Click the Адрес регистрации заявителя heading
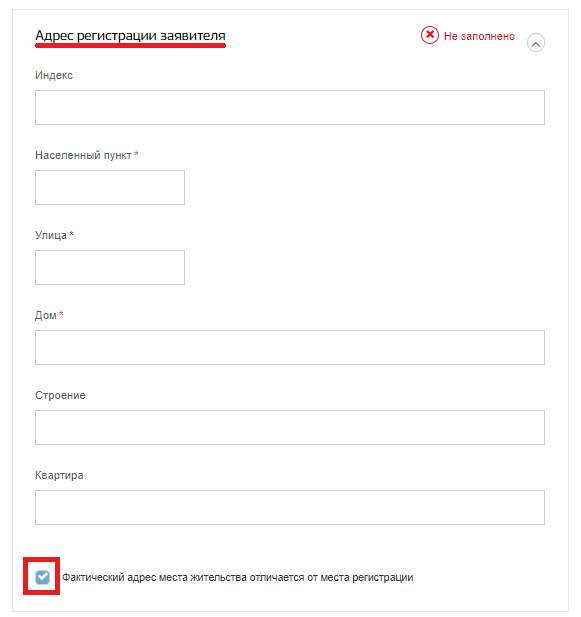Viewport: 581px width, 617px height. coord(130,35)
